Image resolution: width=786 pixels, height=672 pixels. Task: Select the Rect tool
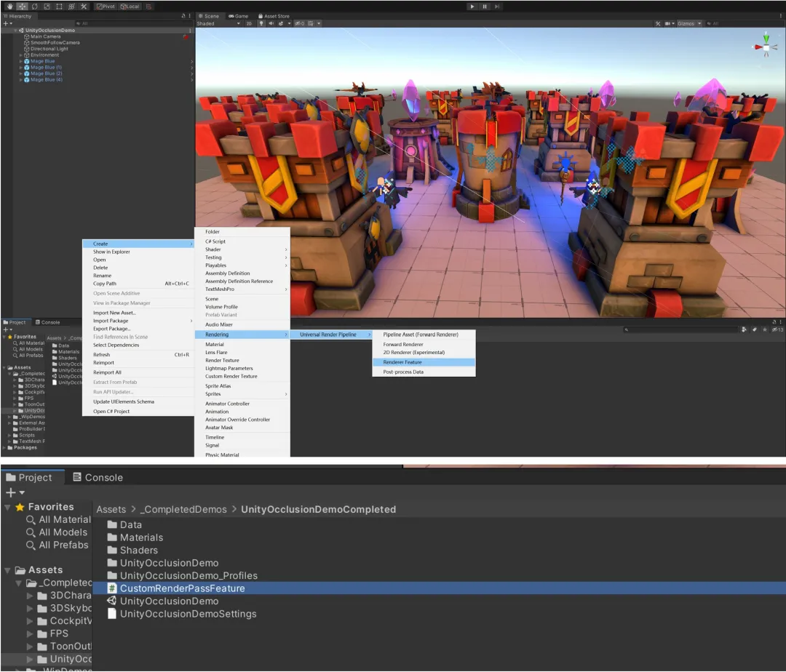point(59,7)
